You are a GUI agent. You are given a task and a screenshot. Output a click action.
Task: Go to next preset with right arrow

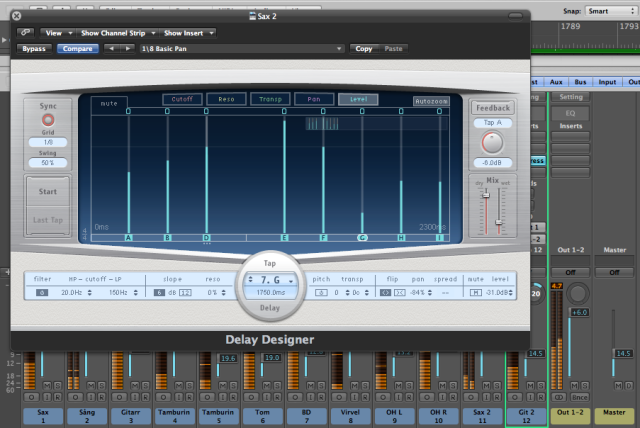[x=128, y=49]
